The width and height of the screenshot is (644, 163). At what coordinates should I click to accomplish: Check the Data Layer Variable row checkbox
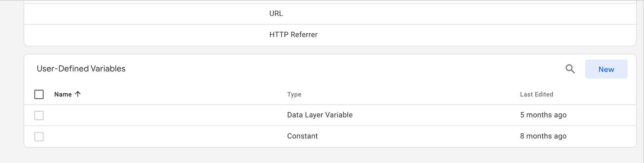[39, 115]
